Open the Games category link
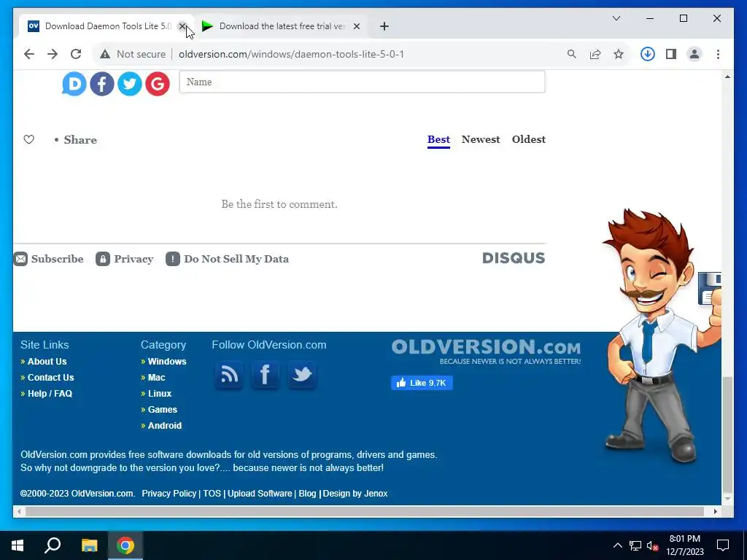 [x=163, y=410]
